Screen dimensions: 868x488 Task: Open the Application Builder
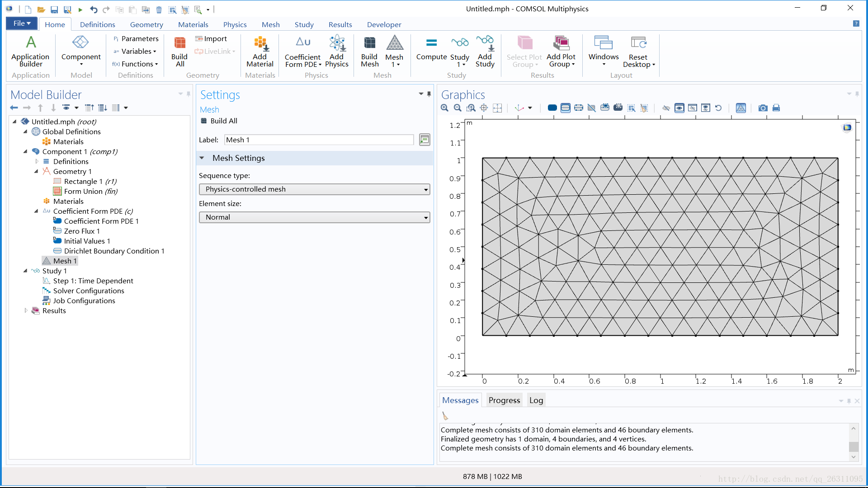(30, 51)
